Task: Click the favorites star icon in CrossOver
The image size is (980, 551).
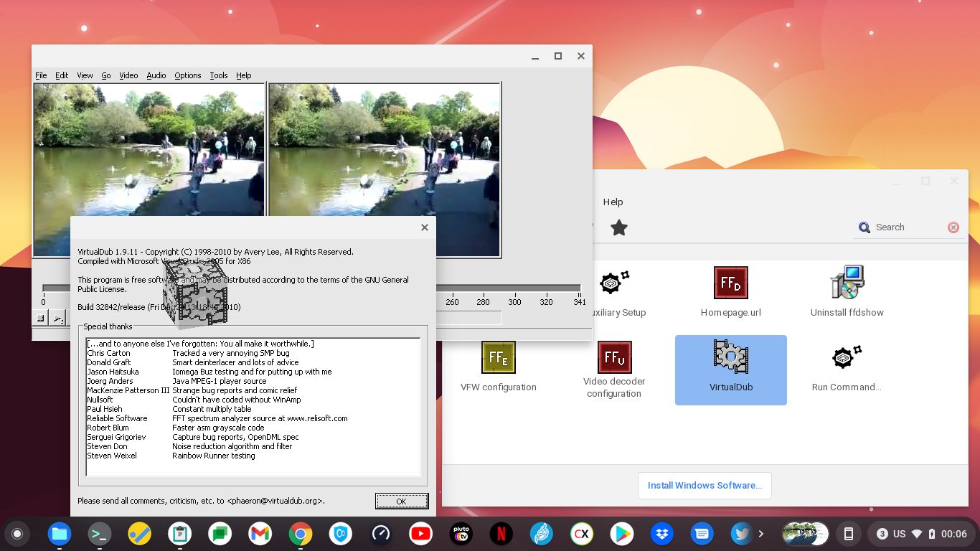Action: tap(619, 228)
